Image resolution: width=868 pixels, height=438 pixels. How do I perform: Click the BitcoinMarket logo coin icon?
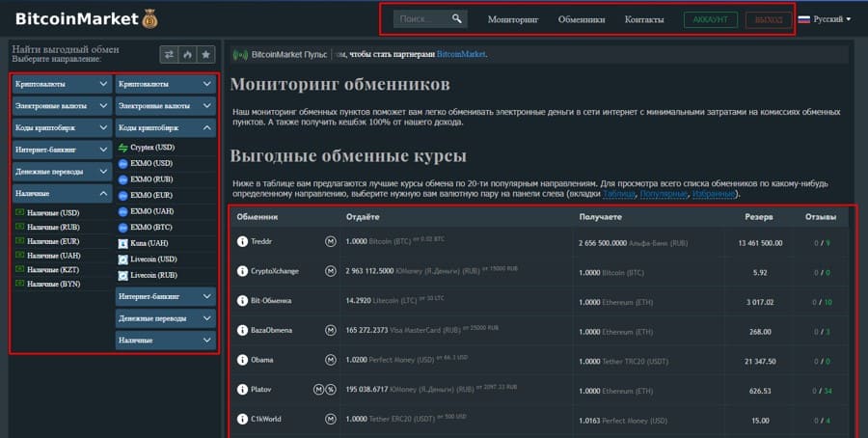149,19
